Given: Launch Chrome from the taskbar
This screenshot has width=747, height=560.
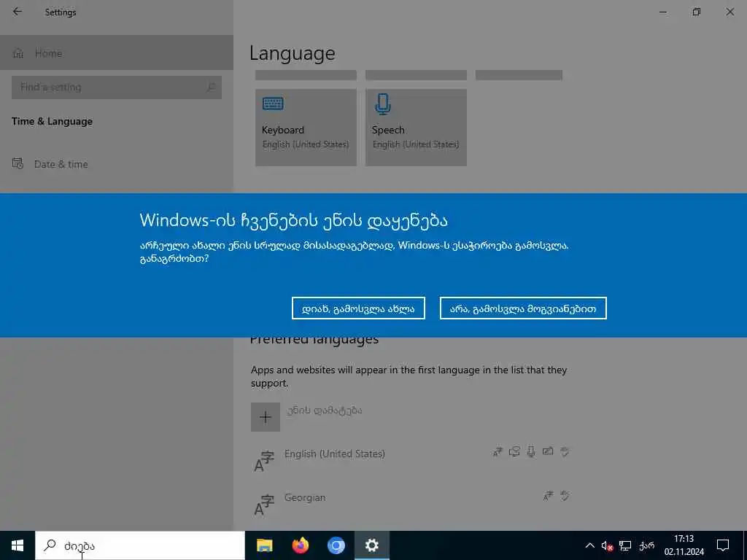Looking at the screenshot, I should 336,545.
